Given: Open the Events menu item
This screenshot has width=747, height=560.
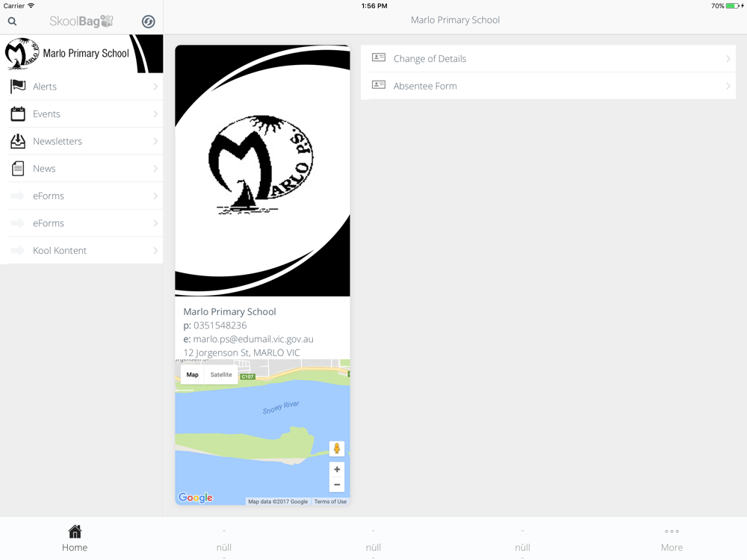Looking at the screenshot, I should pos(81,113).
